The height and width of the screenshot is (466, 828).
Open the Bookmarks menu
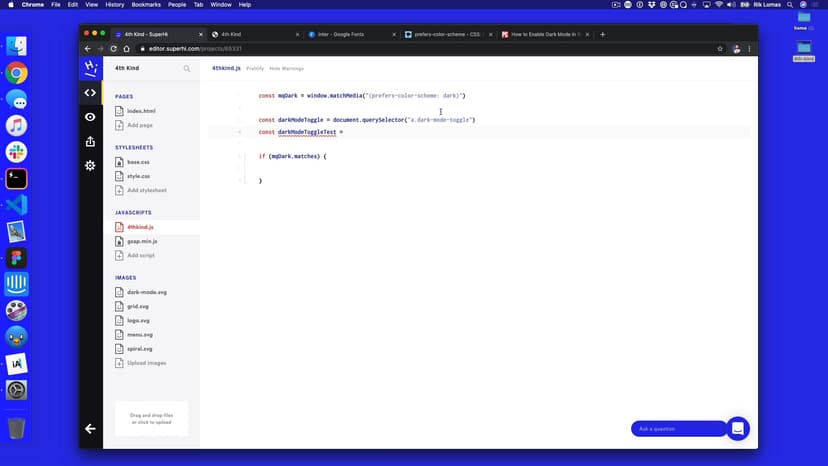[x=146, y=5]
